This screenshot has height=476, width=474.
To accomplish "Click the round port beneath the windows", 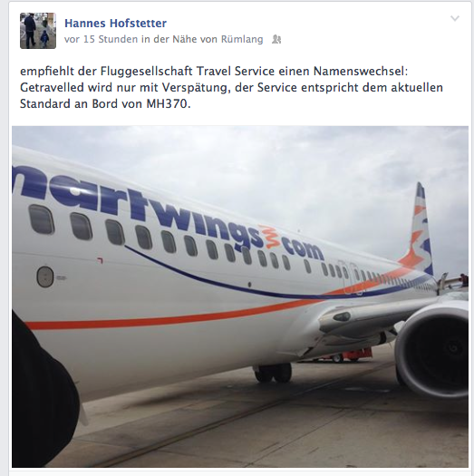I will [x=45, y=277].
